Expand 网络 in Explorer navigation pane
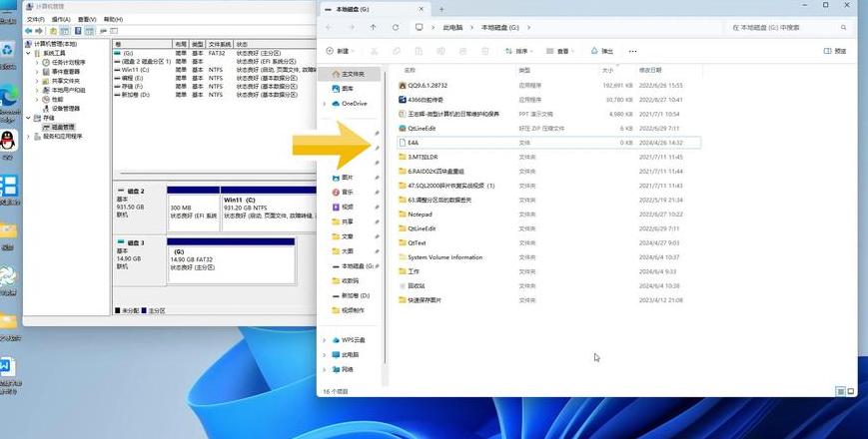868x439 pixels. tap(325, 369)
